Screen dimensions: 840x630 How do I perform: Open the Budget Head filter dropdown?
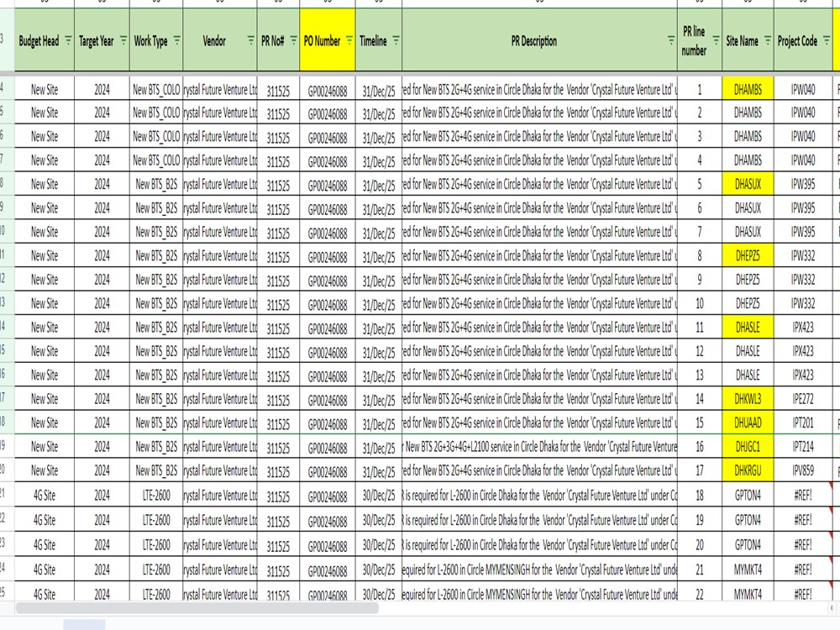[68, 40]
